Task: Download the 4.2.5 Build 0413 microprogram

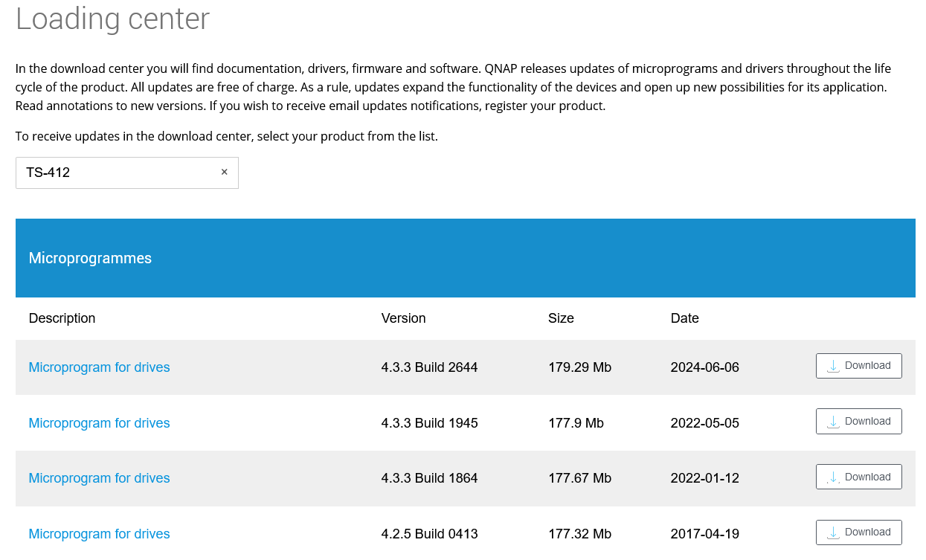Action: 859,532
